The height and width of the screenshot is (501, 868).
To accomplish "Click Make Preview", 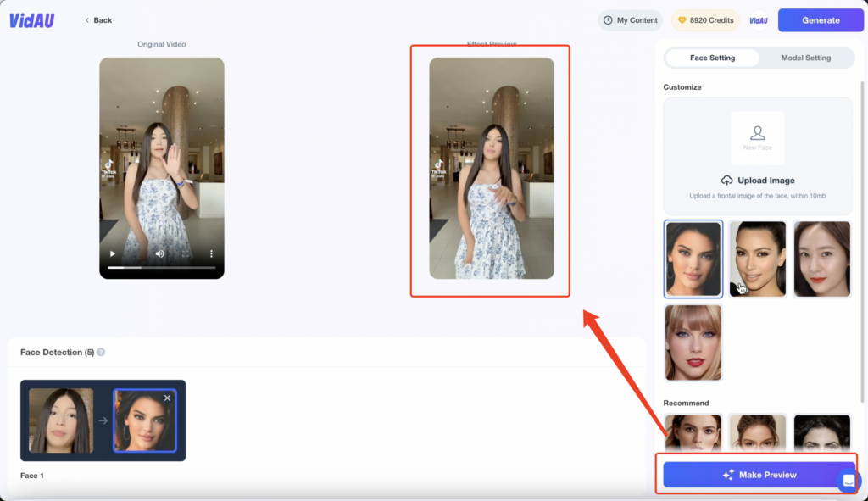I will pos(759,475).
